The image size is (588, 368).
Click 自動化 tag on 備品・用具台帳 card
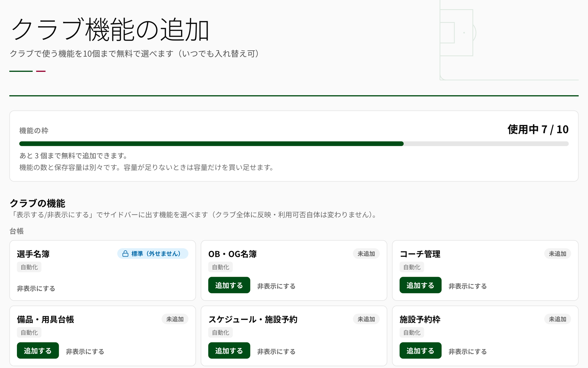click(29, 332)
